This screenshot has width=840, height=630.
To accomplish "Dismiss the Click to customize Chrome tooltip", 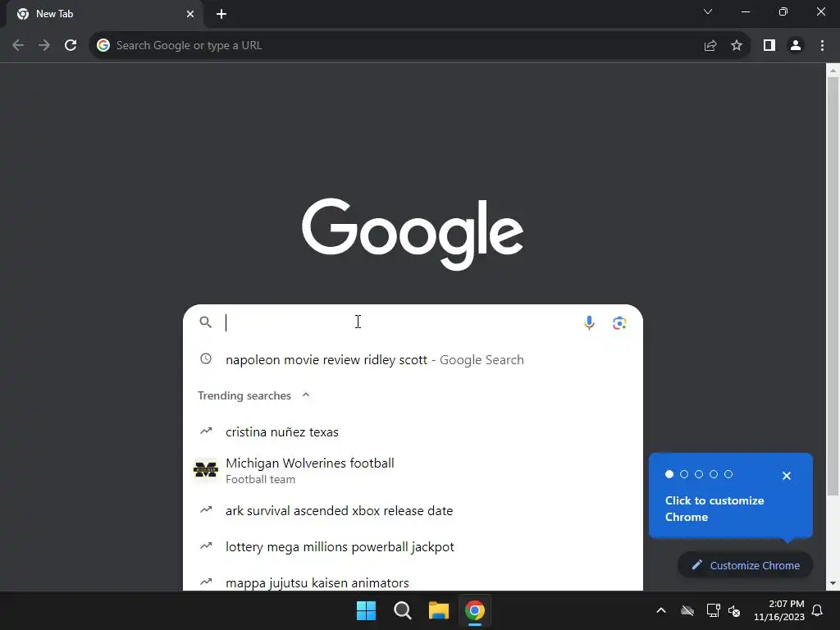I will point(787,476).
